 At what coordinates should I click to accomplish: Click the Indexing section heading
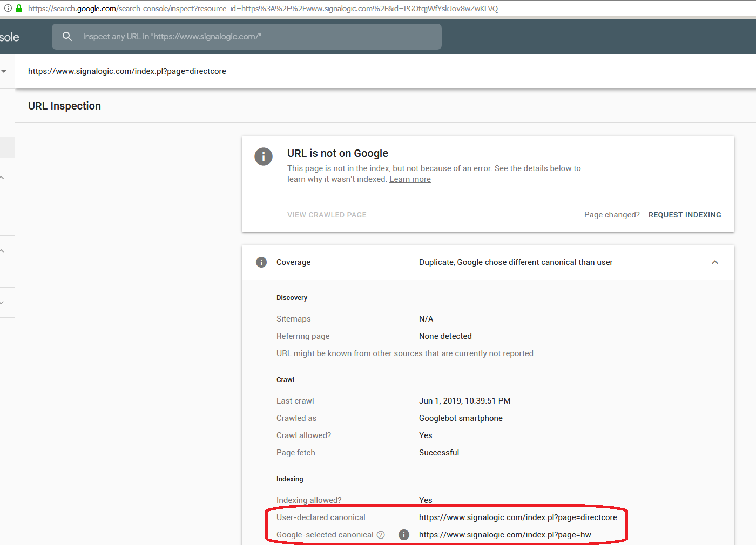coord(290,479)
